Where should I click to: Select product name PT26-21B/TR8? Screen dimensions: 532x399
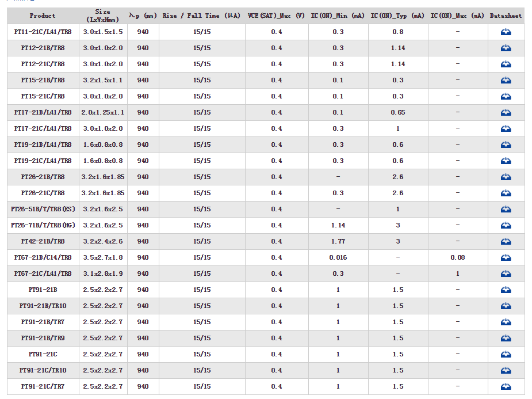[43, 177]
